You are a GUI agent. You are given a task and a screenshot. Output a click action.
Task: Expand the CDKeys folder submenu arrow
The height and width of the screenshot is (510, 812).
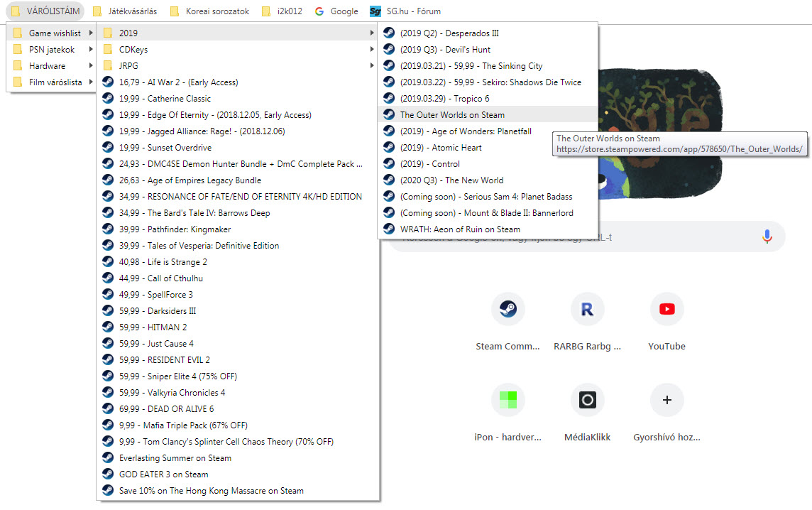(x=372, y=49)
